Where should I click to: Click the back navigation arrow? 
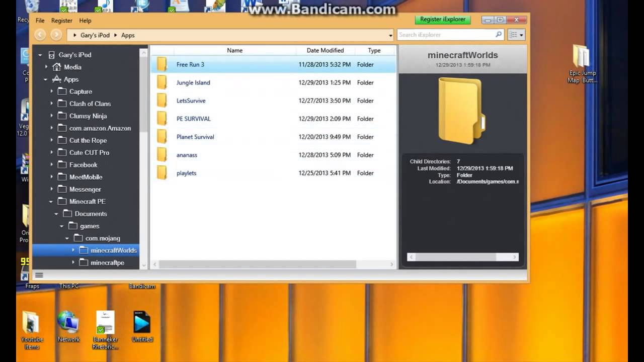click(x=40, y=35)
